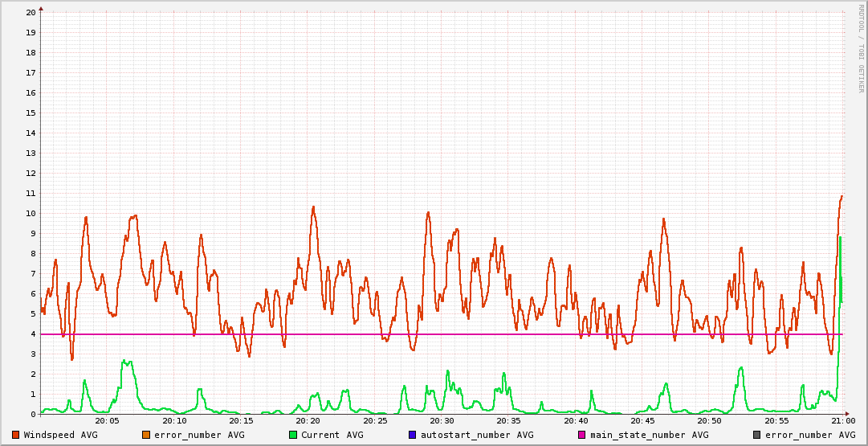The image size is (868, 446).
Task: Click the red Windspeed AVG legend swatch
Action: click(15, 435)
